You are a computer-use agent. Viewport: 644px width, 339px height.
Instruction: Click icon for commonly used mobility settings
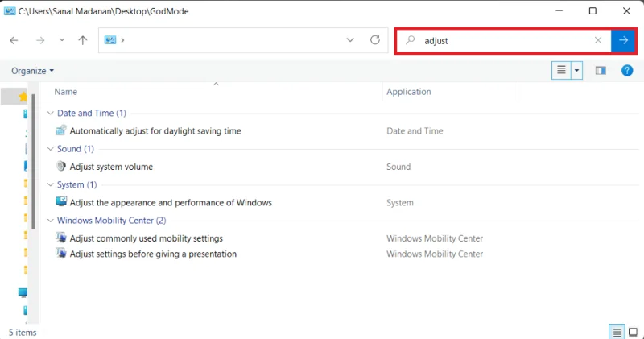click(x=61, y=237)
